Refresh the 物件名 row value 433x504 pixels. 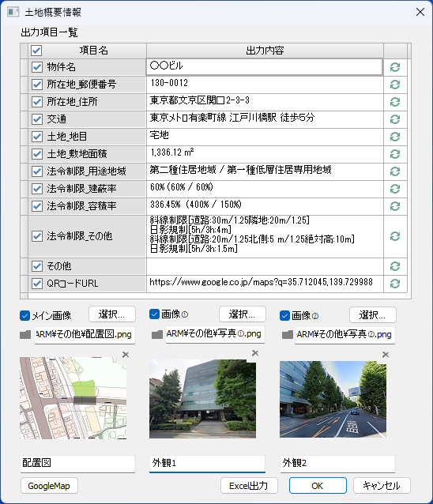point(395,67)
